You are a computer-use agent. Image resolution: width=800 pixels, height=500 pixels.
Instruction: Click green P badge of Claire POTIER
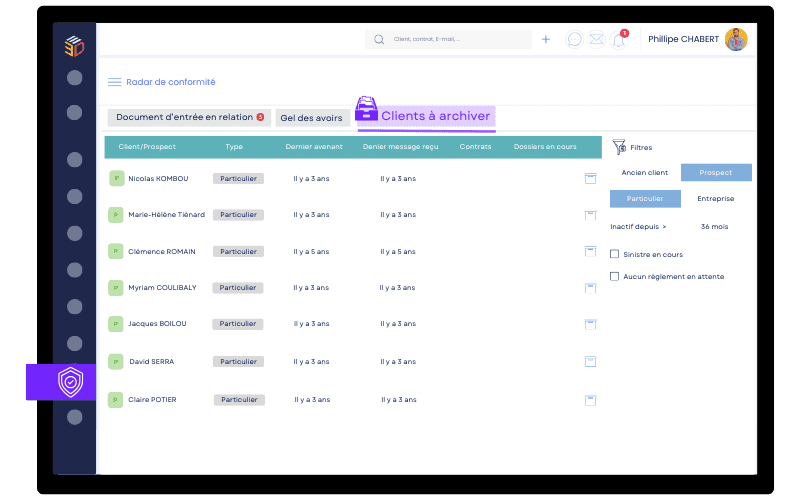click(x=115, y=400)
